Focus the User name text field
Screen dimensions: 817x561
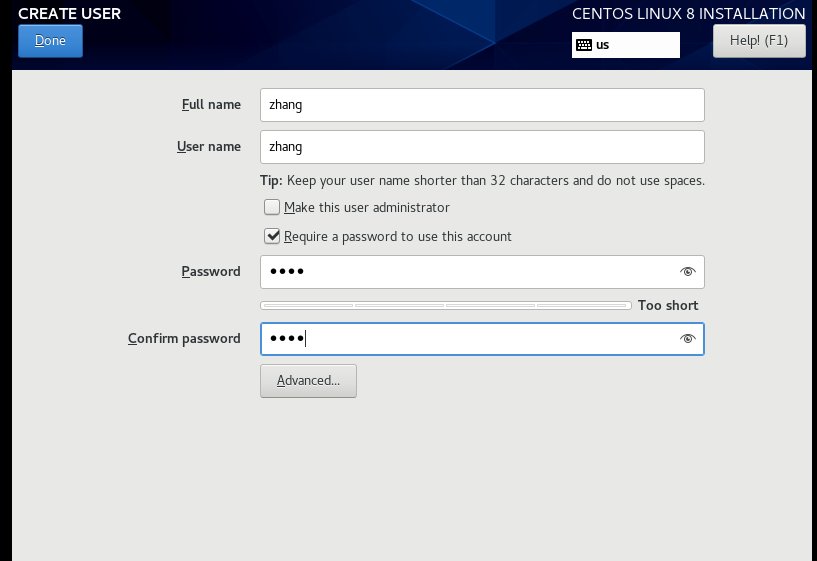tap(482, 147)
